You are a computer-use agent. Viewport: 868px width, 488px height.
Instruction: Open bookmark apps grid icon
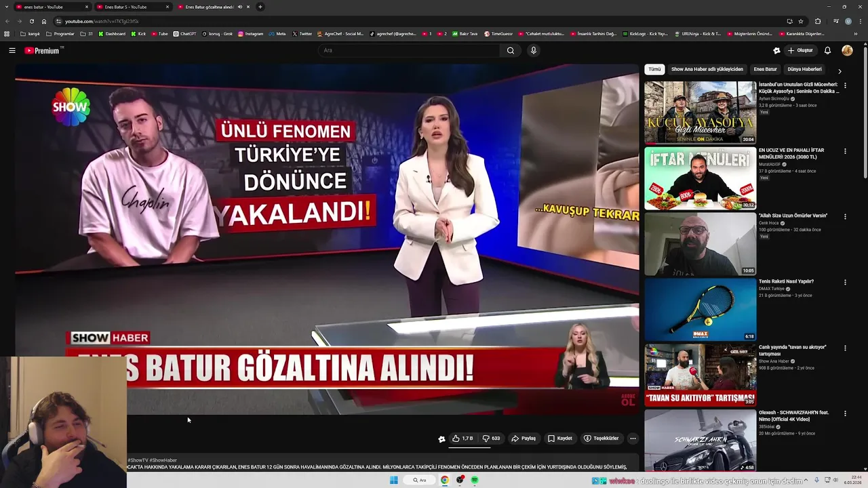click(7, 33)
